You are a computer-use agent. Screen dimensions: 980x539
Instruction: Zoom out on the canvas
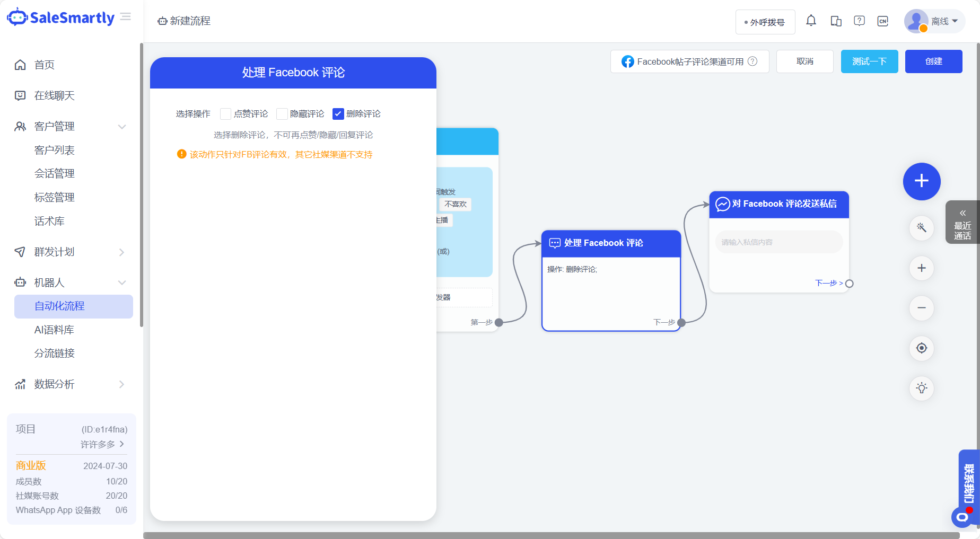922,308
